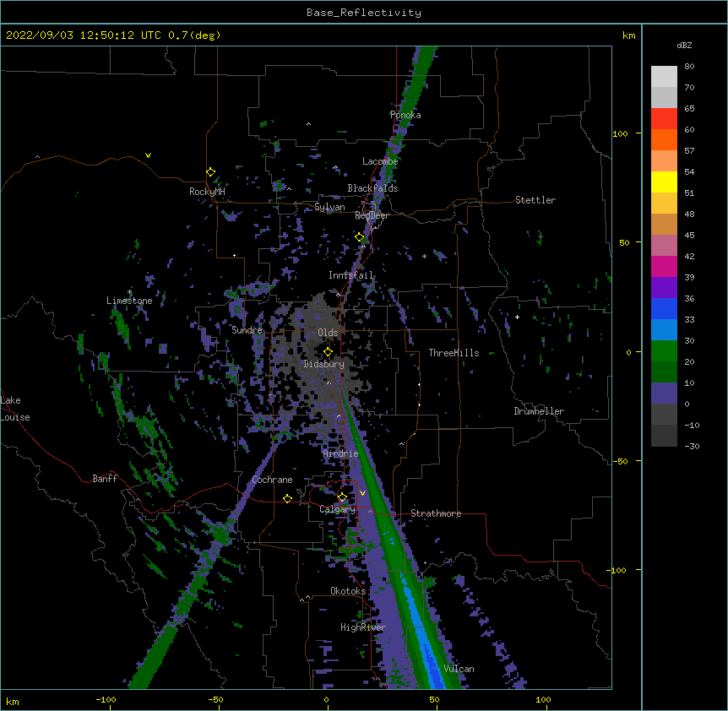
Task: Click the 80 value in dBZ legend
Action: pyautogui.click(x=689, y=67)
